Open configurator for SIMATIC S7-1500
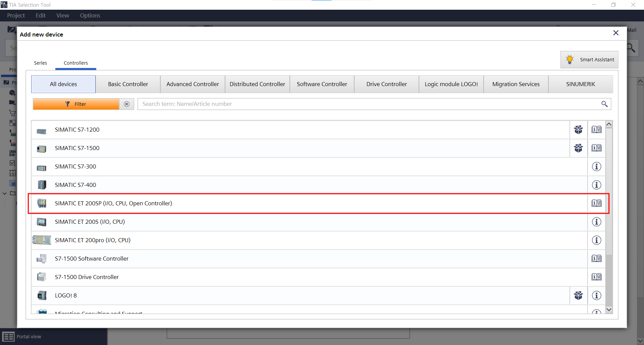 tap(578, 148)
